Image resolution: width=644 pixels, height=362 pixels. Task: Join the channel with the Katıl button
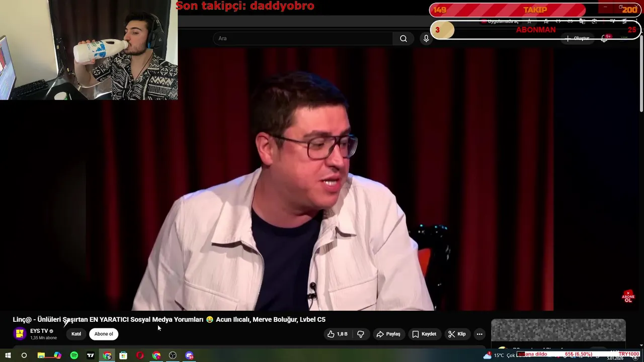[x=76, y=334]
